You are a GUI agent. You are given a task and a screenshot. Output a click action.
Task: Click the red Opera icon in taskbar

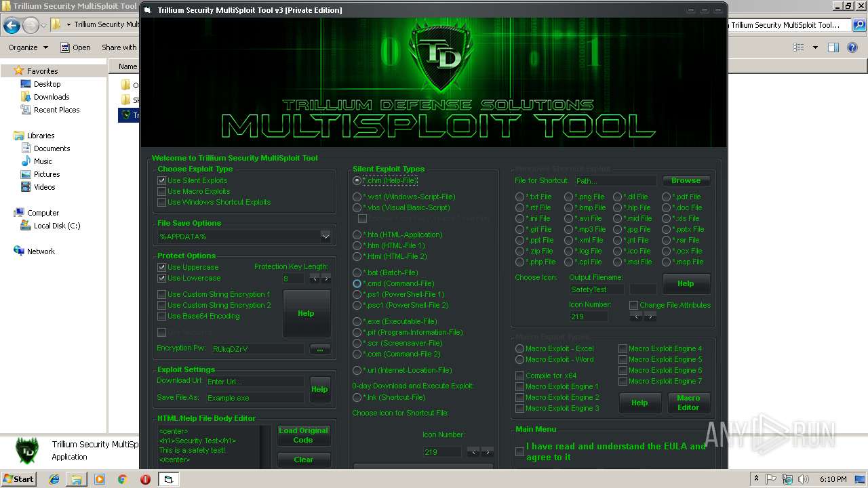[145, 479]
